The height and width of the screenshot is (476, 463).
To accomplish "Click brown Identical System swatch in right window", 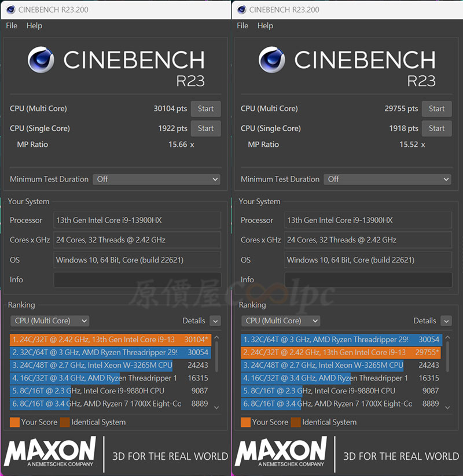I will [x=296, y=422].
